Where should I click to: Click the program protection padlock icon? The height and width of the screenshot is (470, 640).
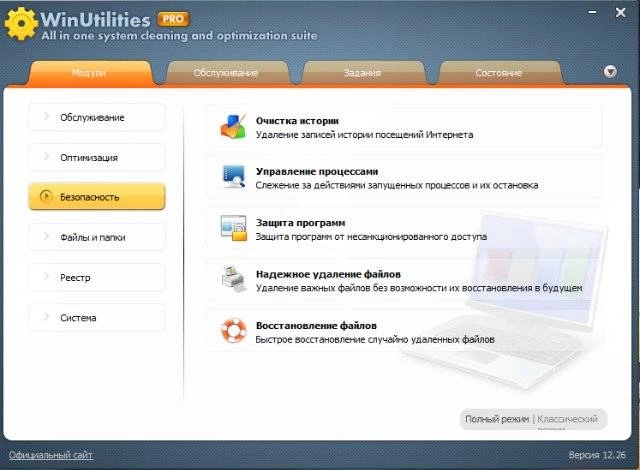233,228
